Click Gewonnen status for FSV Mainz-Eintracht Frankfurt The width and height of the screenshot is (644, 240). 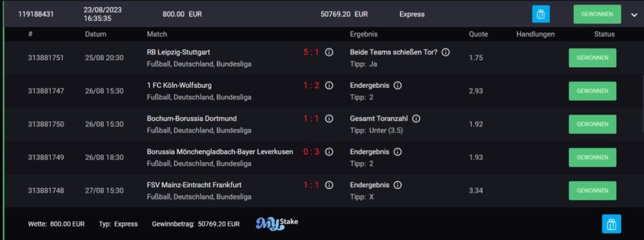592,191
